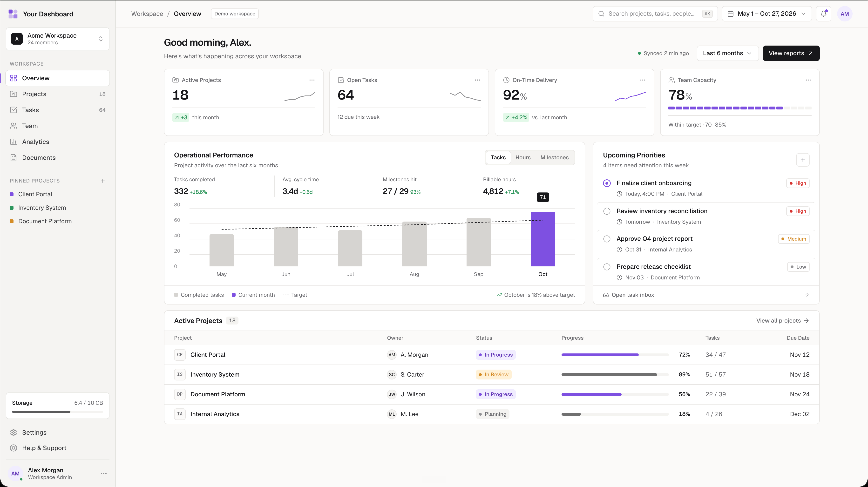
Task: Mark Review inventory reconciliation as complete
Action: point(607,211)
